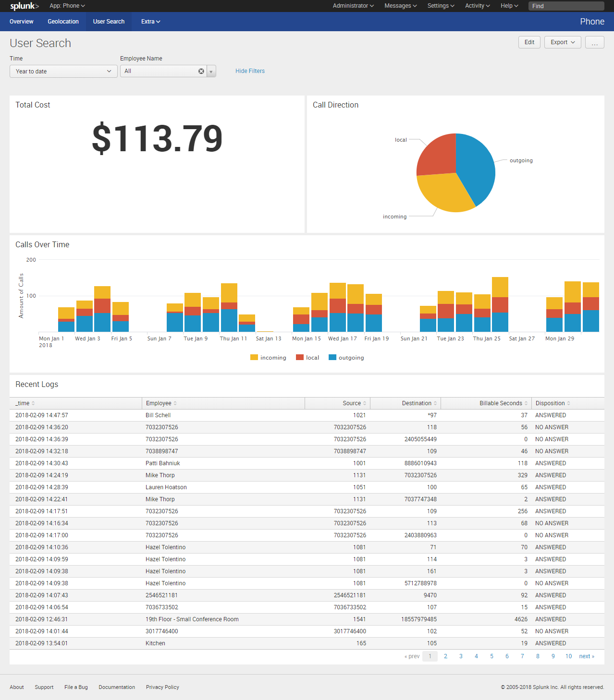The image size is (614, 700).
Task: Open the Export dropdown
Action: 563,42
